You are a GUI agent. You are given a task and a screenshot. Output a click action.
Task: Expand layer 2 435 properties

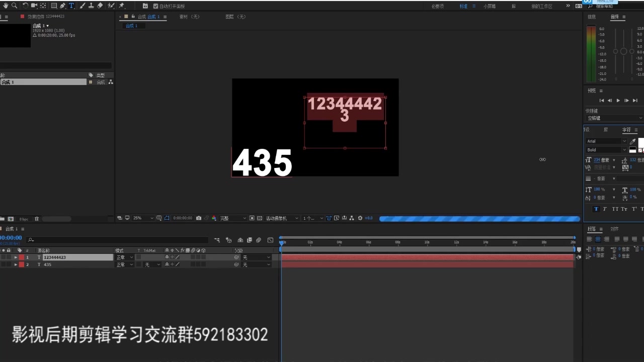coord(16,264)
